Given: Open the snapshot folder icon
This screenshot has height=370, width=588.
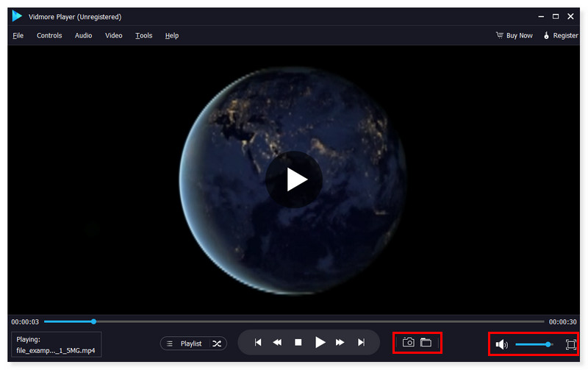Looking at the screenshot, I should [x=426, y=343].
